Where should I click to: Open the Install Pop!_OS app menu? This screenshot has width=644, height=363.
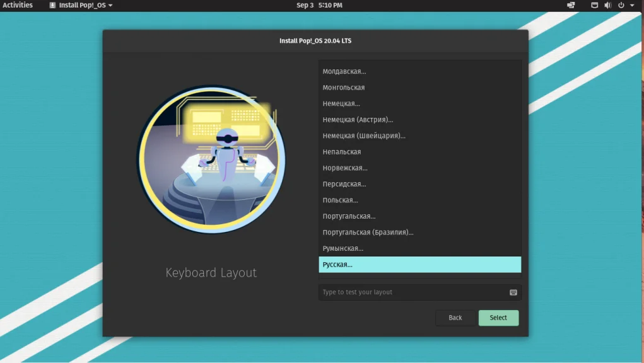click(x=81, y=5)
